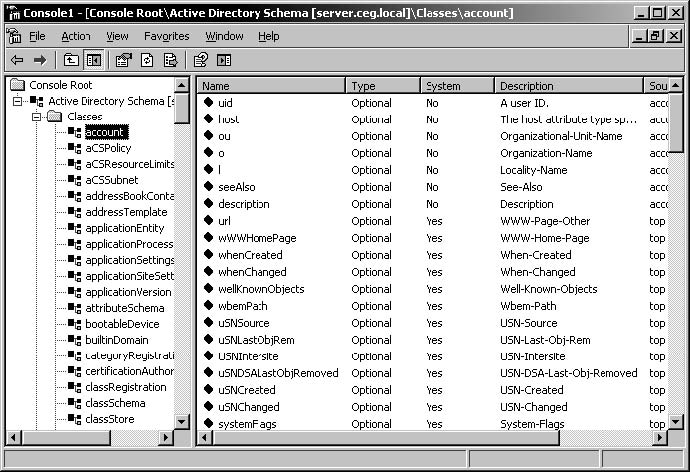Click the classSchema class icon
Screen dimensions: 690x472
pyautogui.click(x=74, y=403)
